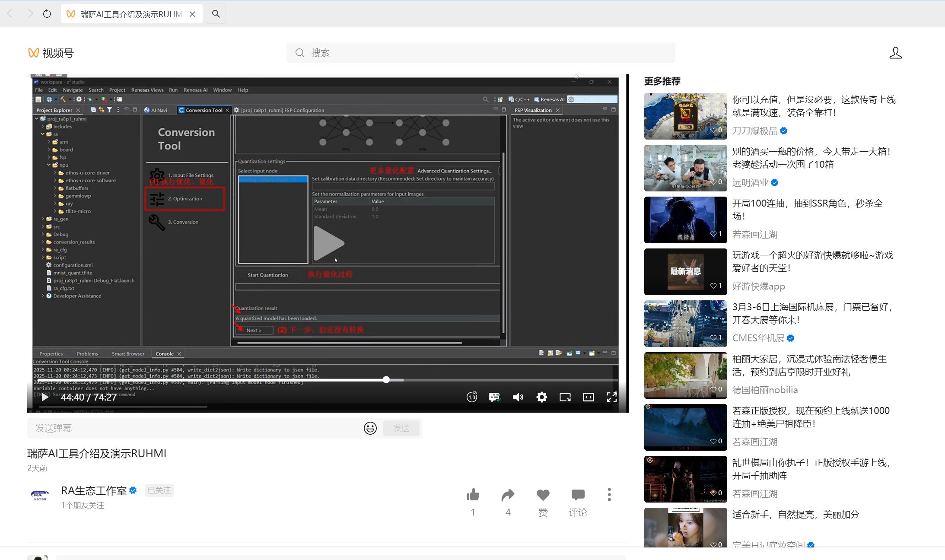Reload the page with refresh icon
Image resolution: width=945 pixels, height=560 pixels.
47,14
